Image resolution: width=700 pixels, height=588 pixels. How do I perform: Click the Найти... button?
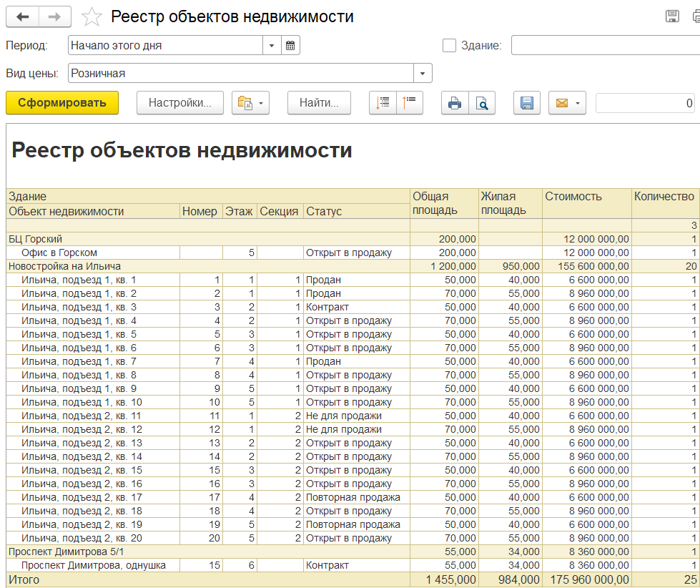[319, 103]
